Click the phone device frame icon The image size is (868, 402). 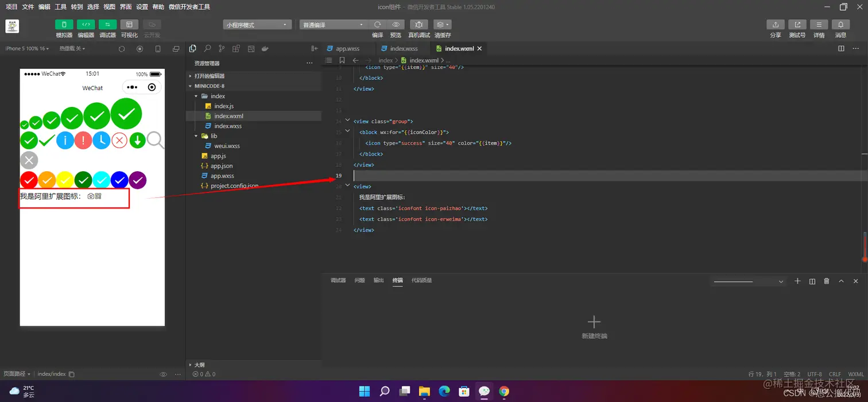[x=158, y=49]
